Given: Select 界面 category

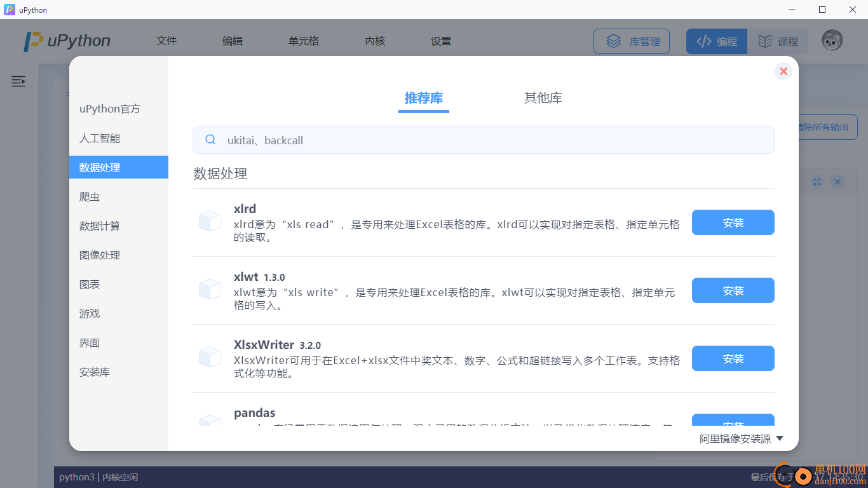Looking at the screenshot, I should pos(119,342).
